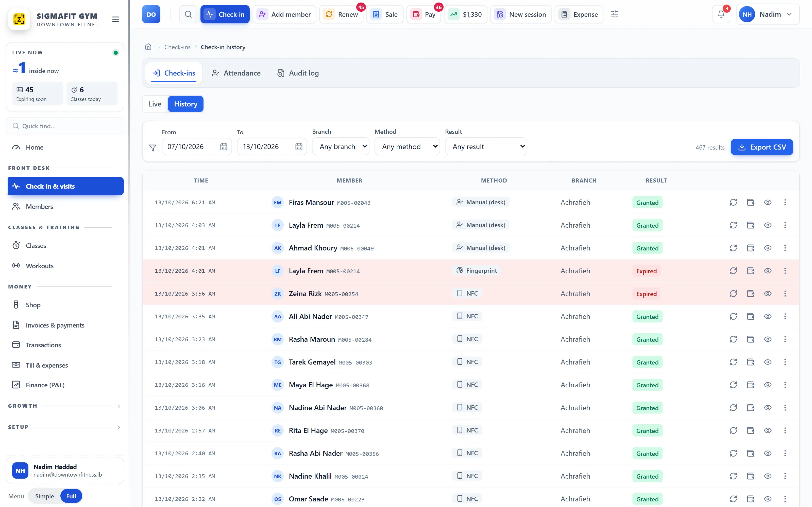Screen dimensions: 812x507
Task: Open the Any method dropdown
Action: tap(407, 147)
